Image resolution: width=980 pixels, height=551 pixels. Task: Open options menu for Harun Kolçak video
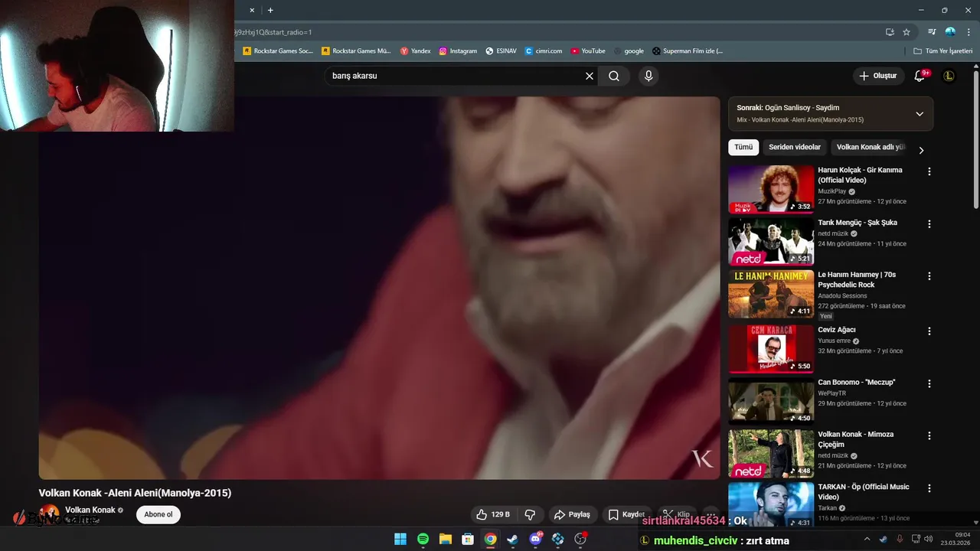[x=929, y=171]
